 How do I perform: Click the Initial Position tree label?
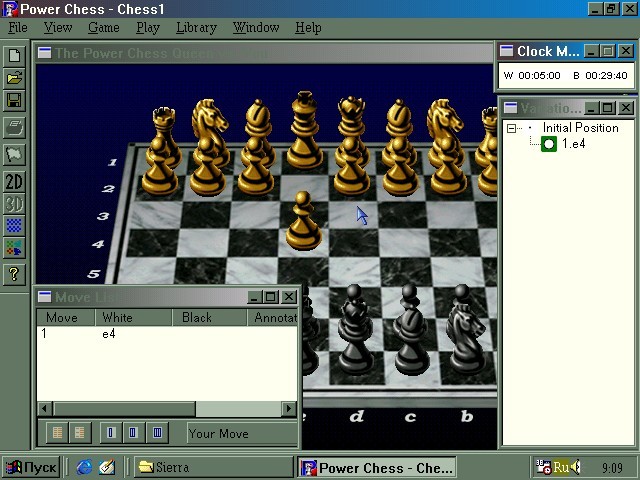click(x=580, y=128)
